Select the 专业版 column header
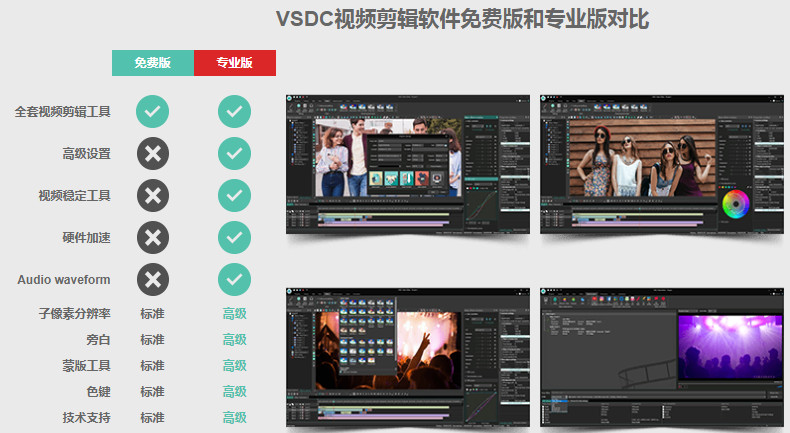The height and width of the screenshot is (433, 790). pyautogui.click(x=235, y=63)
